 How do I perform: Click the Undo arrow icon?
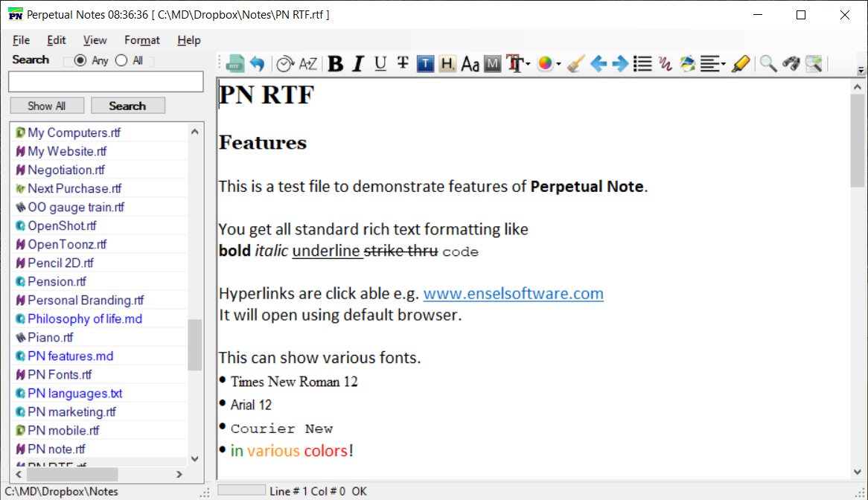[x=258, y=63]
